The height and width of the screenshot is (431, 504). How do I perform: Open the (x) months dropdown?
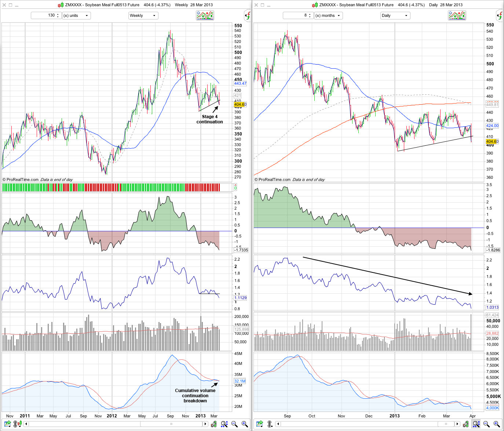click(328, 15)
